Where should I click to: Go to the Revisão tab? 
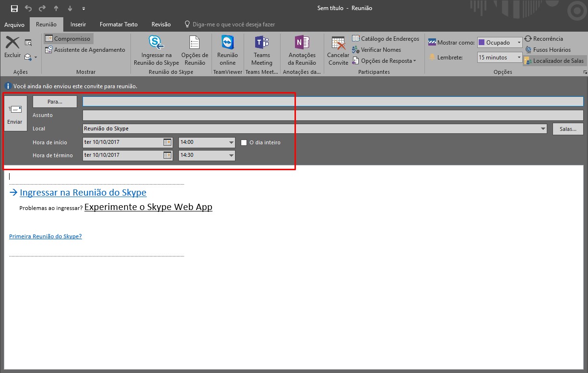(x=161, y=24)
